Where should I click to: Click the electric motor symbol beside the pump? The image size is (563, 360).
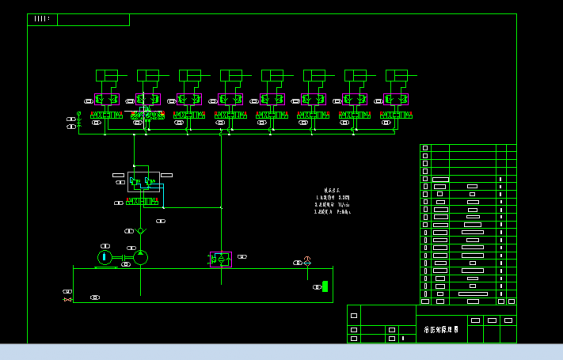(x=105, y=257)
